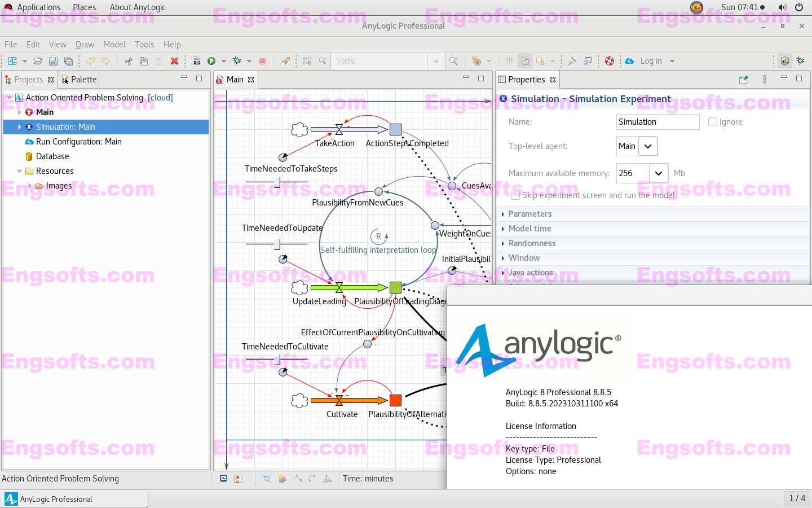
Task: Open the Model perspective icon
Action: pos(784,61)
